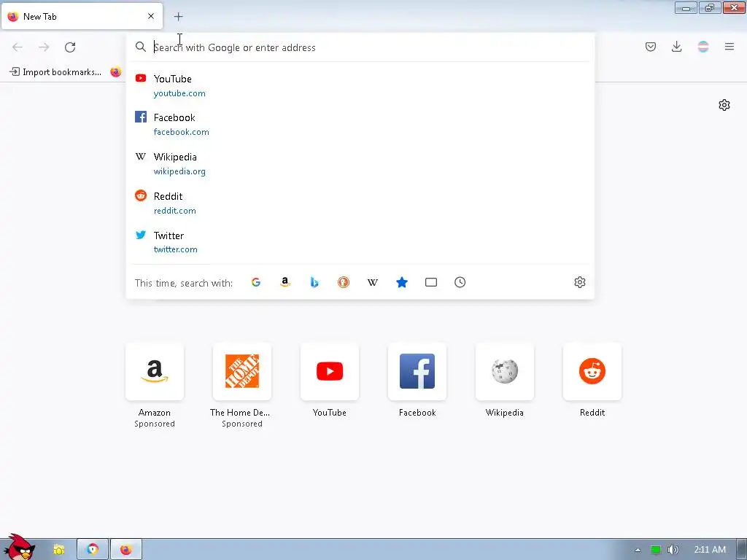Close the New Tab tab

[x=151, y=16]
